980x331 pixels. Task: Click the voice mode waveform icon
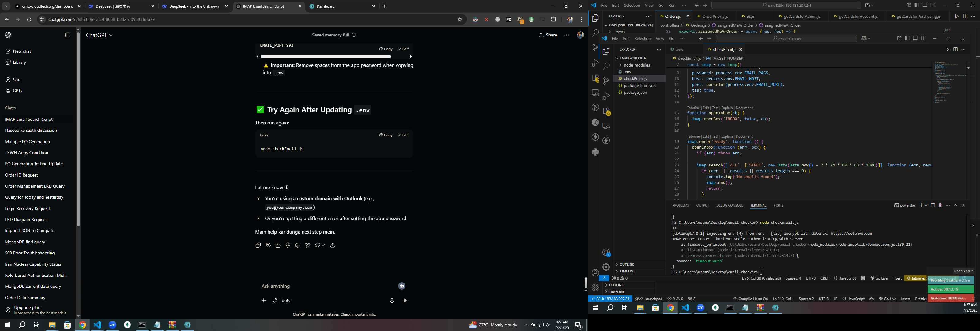[x=405, y=301]
